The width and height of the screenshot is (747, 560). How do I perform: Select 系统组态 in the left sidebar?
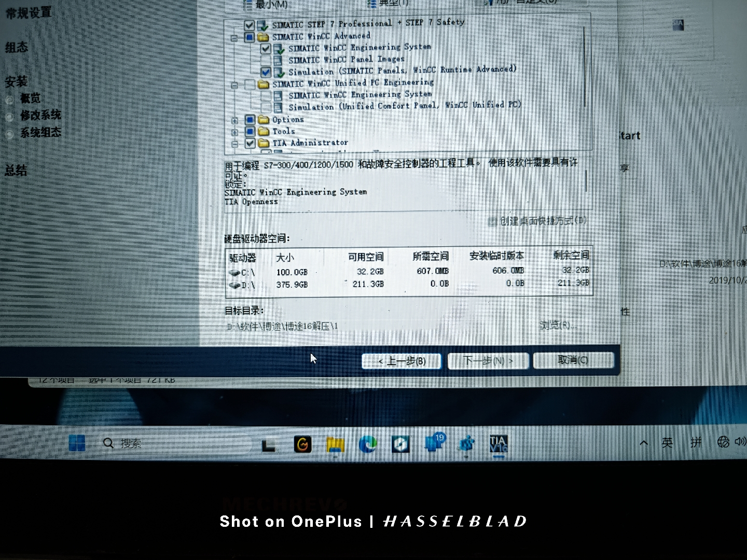coord(40,133)
